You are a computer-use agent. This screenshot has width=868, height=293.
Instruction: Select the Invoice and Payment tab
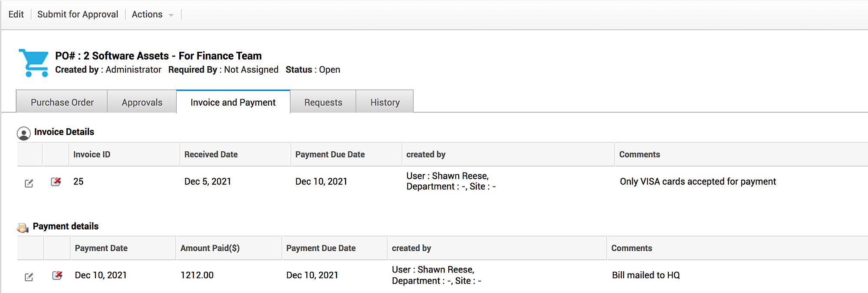(x=233, y=103)
